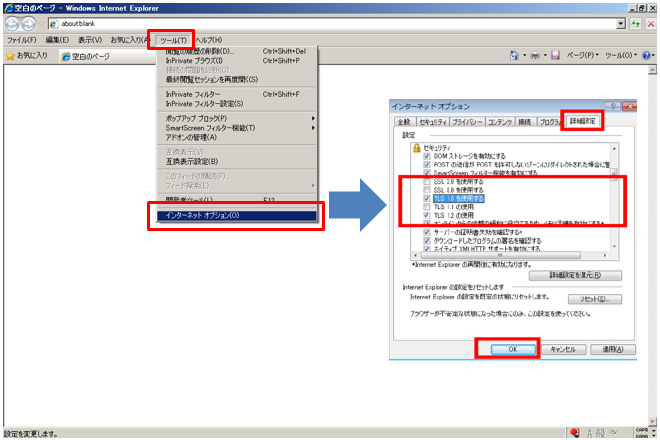The height and width of the screenshot is (440, 660).
Task: Expand the dropdown arrow beside printer icon
Action: (x=545, y=55)
